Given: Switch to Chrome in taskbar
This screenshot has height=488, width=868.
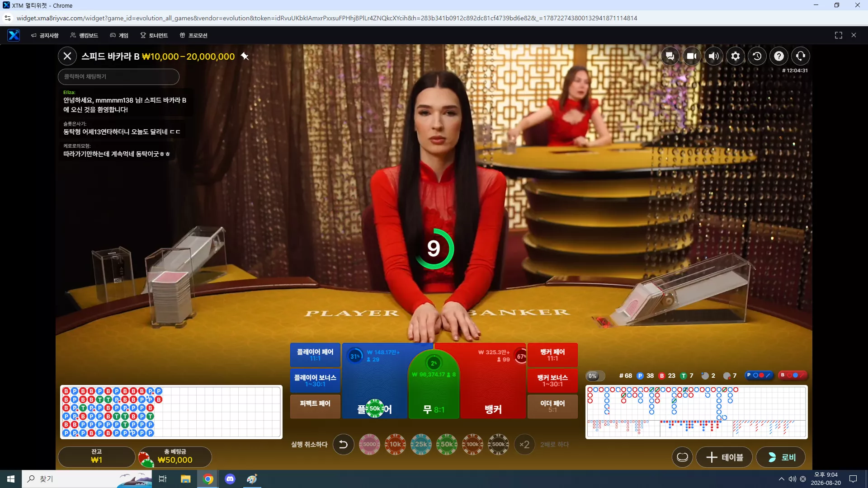Looking at the screenshot, I should pos(208,479).
